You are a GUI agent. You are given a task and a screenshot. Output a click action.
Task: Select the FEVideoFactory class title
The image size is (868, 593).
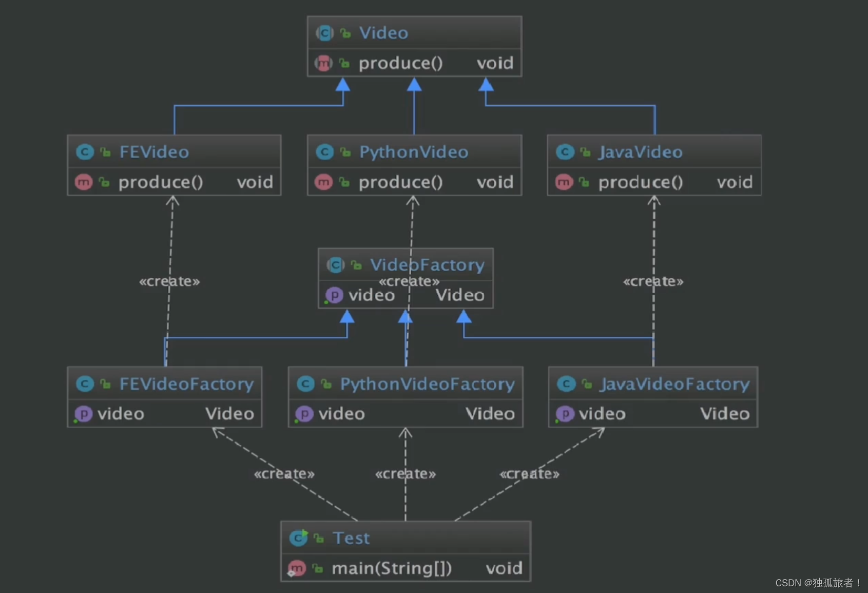(186, 384)
